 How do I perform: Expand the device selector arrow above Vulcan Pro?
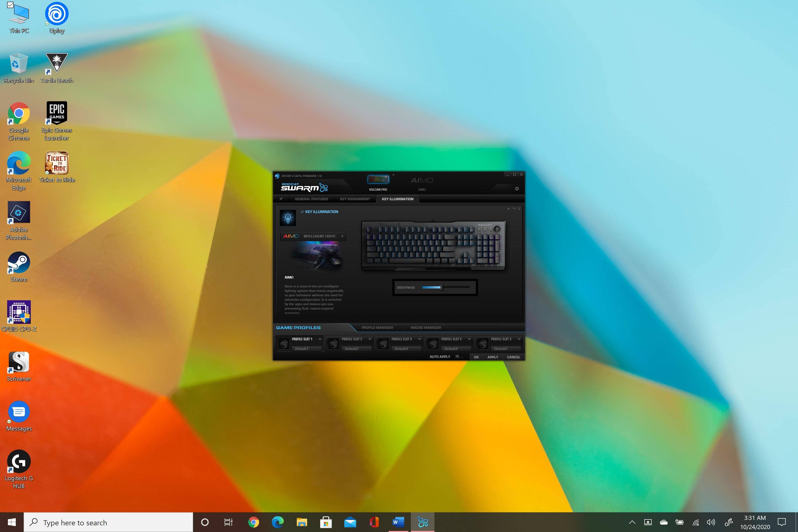click(394, 175)
